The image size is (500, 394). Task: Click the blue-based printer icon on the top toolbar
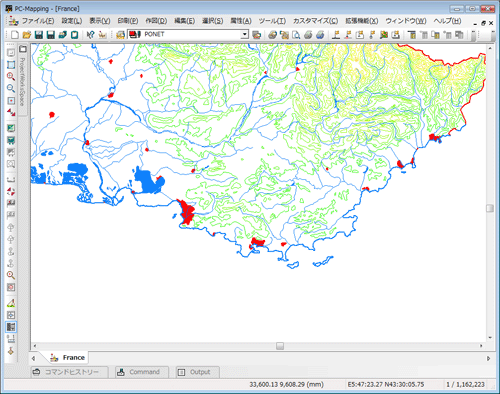(320, 34)
